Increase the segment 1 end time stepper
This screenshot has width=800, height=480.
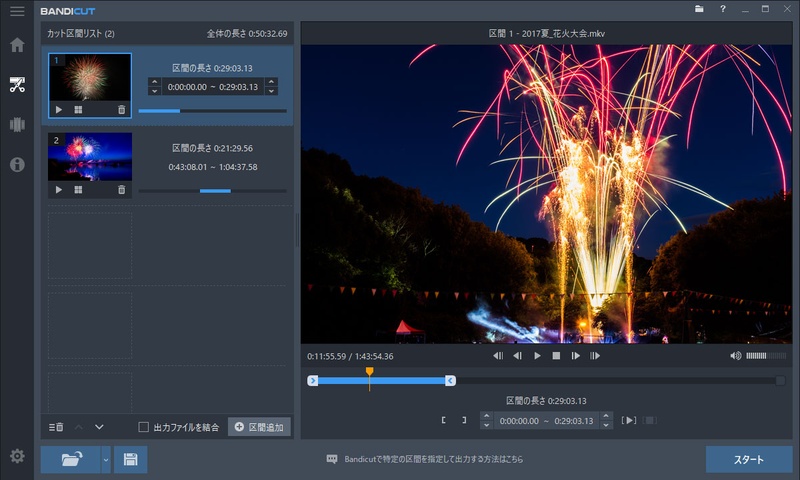point(271,82)
